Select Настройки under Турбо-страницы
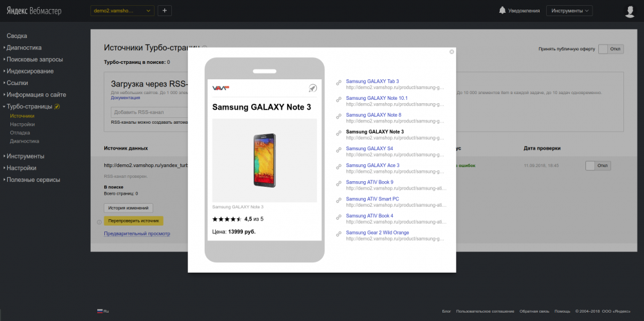The width and height of the screenshot is (644, 321). (x=22, y=124)
